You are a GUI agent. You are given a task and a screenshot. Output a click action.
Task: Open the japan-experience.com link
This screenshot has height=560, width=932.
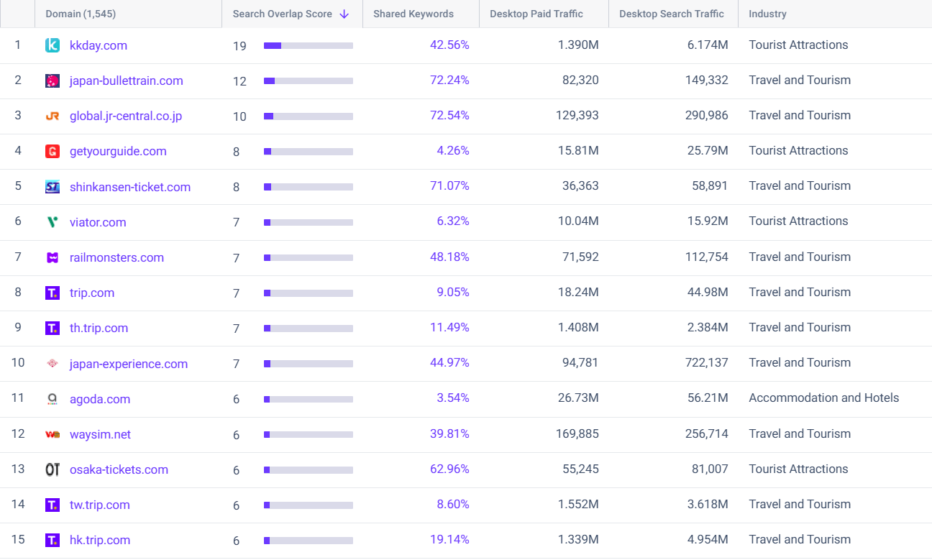coord(129,364)
